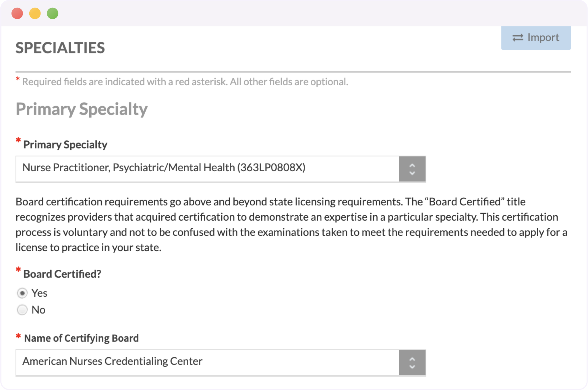This screenshot has width=588, height=390.
Task: Click the "Name of Certifying Board" label
Action: pos(81,338)
